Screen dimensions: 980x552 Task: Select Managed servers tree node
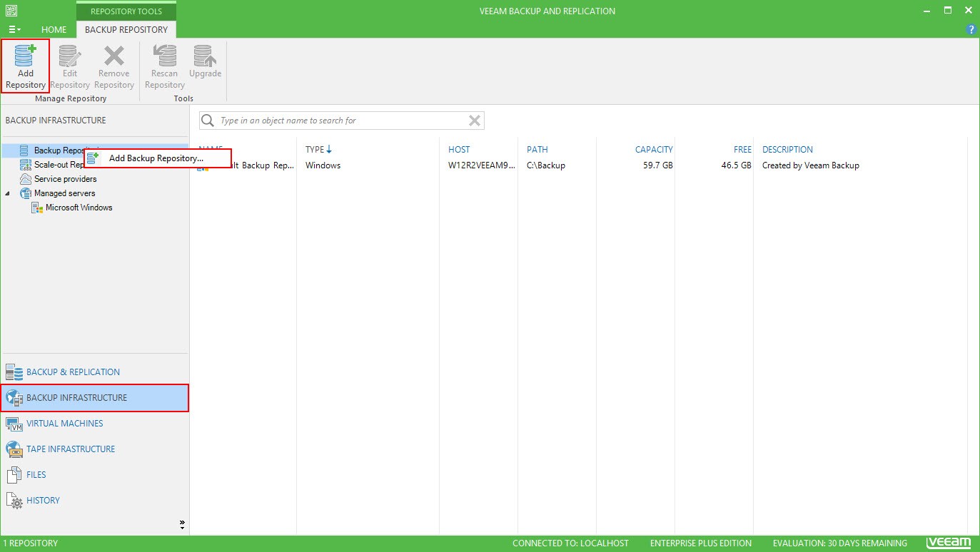(64, 193)
